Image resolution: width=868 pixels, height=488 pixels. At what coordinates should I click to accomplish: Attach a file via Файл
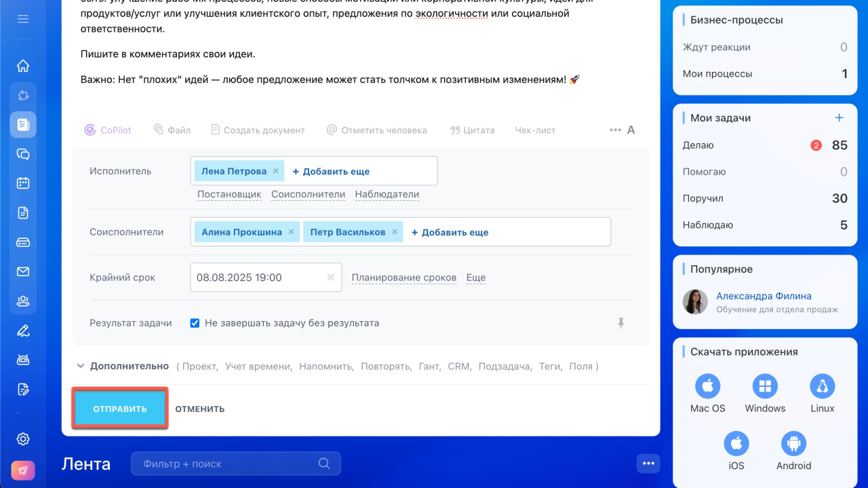click(172, 130)
